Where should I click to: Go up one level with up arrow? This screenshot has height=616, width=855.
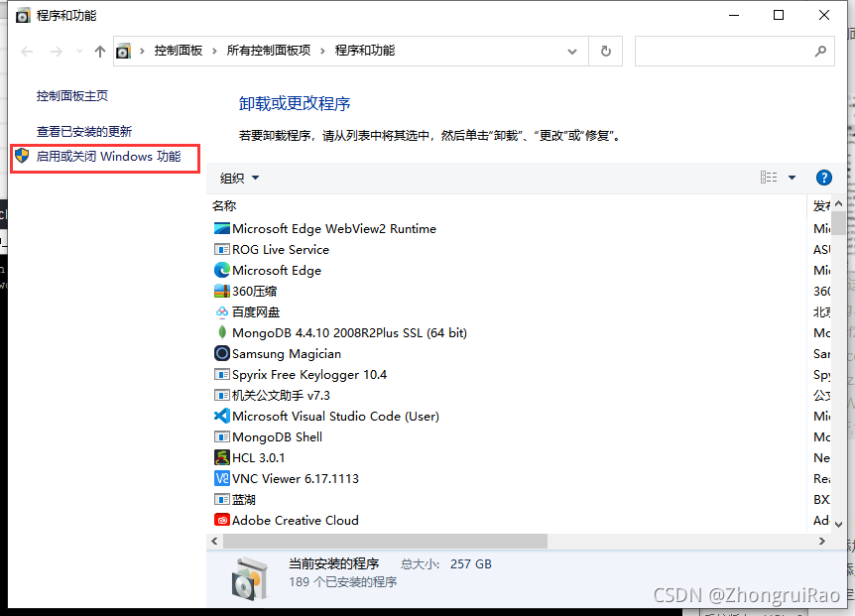coord(99,52)
